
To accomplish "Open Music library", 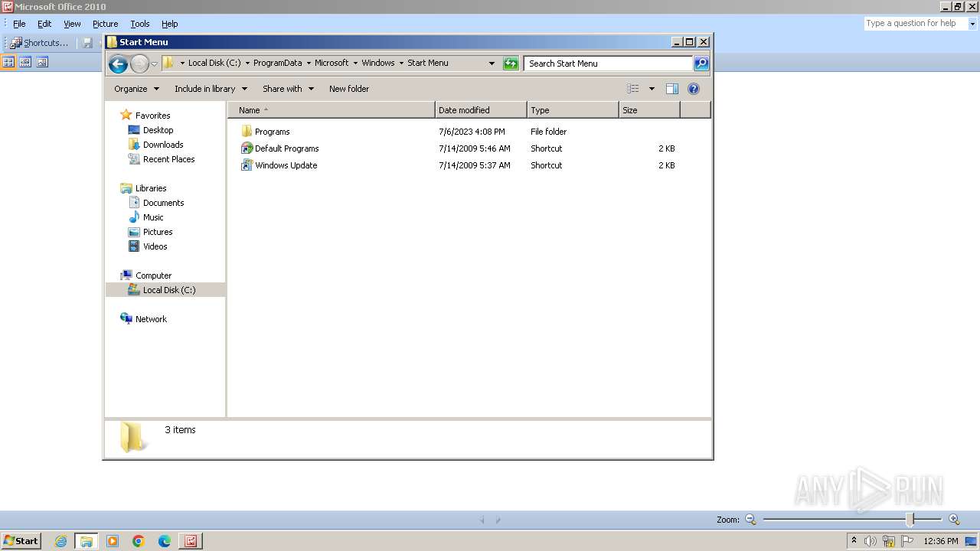I will pyautogui.click(x=153, y=217).
